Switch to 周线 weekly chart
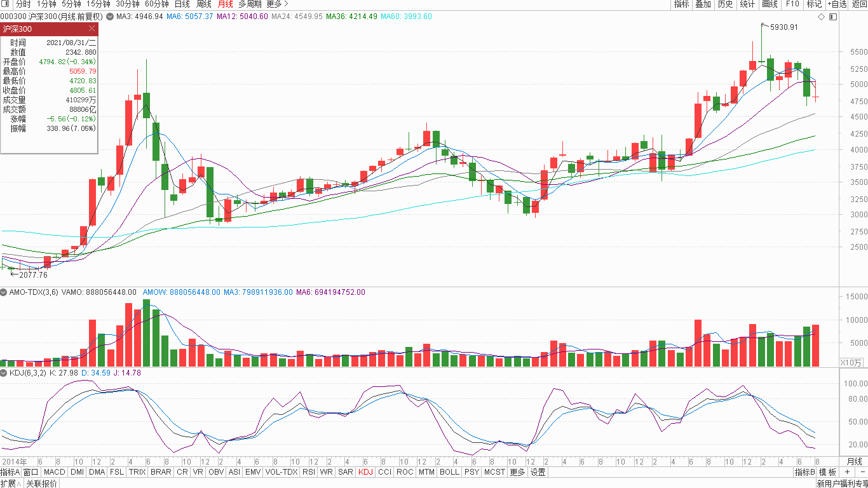 (204, 4)
